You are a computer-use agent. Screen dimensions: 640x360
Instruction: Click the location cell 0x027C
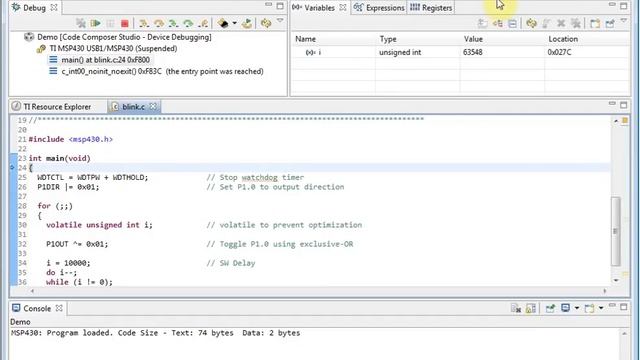(x=559, y=52)
